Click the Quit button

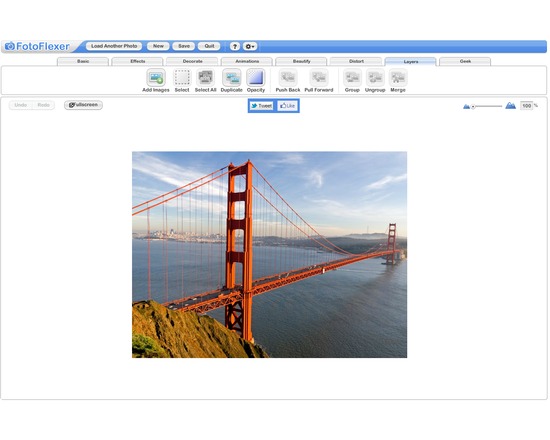point(209,46)
